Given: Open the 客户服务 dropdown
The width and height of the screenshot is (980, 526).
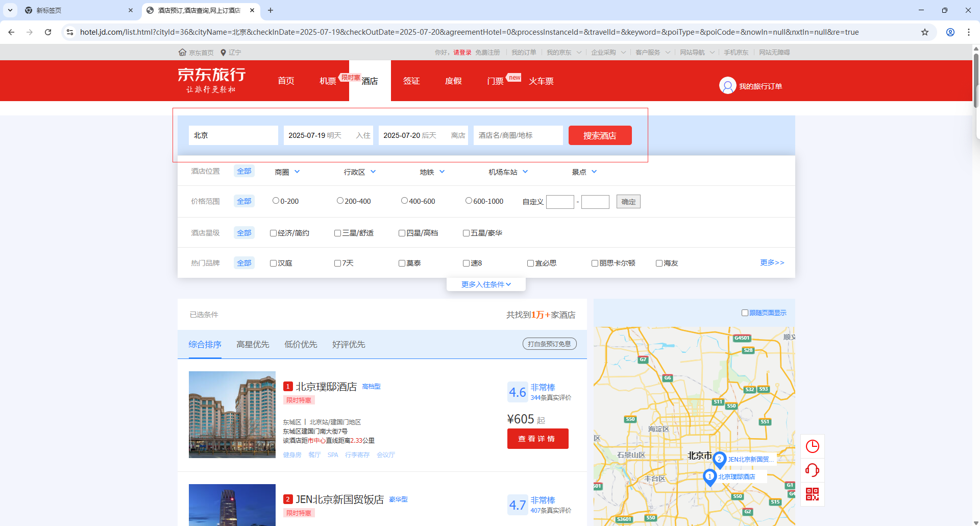Looking at the screenshot, I should [653, 52].
